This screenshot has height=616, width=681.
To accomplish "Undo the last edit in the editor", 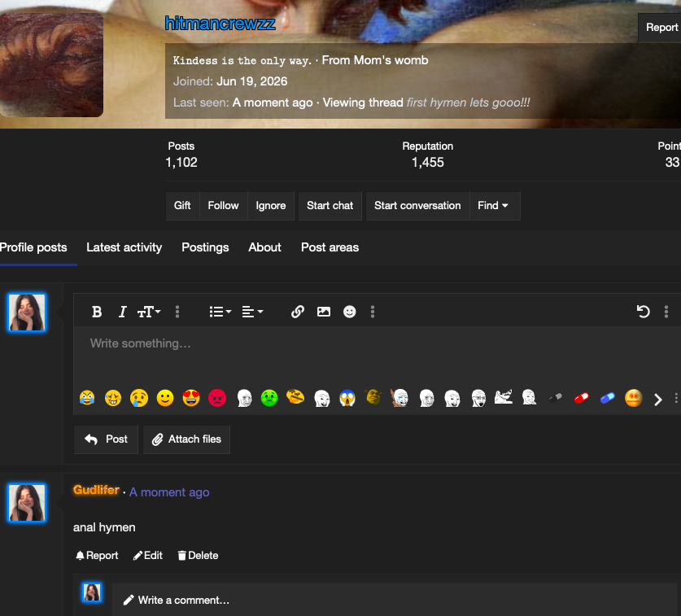I will click(x=644, y=312).
